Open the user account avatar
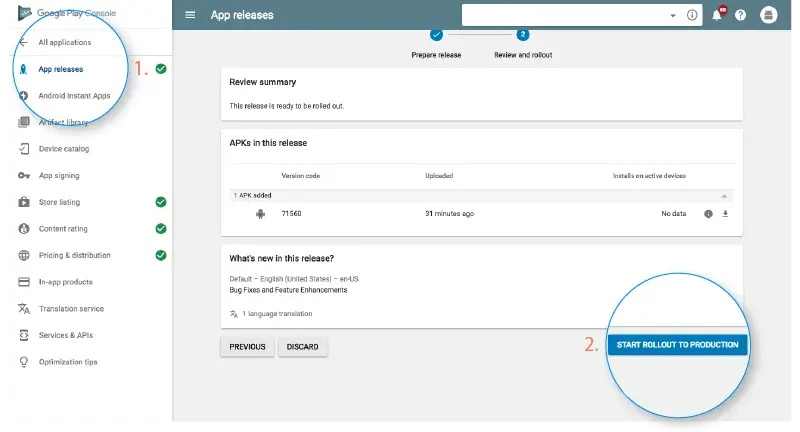 tap(768, 15)
